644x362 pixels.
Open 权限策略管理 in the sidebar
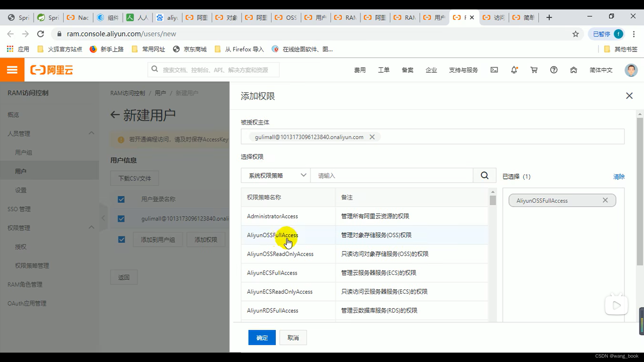pyautogui.click(x=32, y=265)
